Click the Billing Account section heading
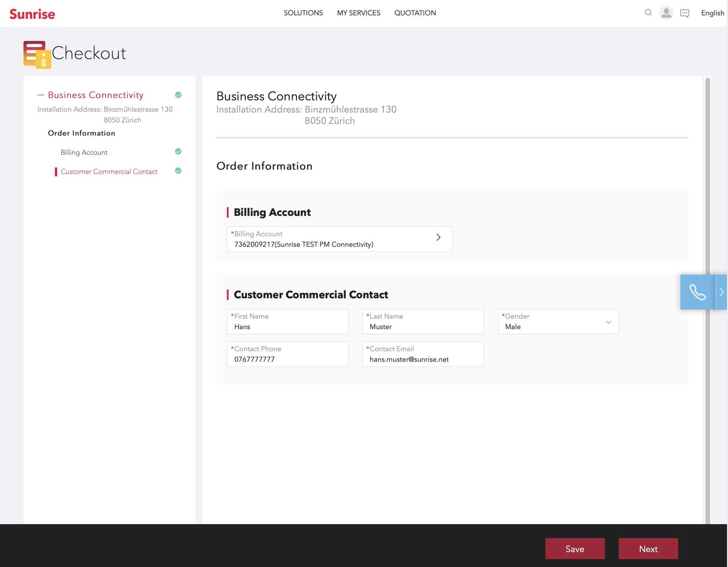Image resolution: width=728 pixels, height=567 pixels. click(x=272, y=212)
